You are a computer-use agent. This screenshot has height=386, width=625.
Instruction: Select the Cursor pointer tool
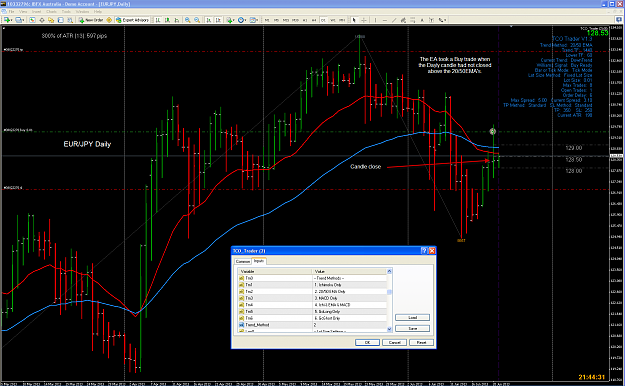(x=354, y=20)
